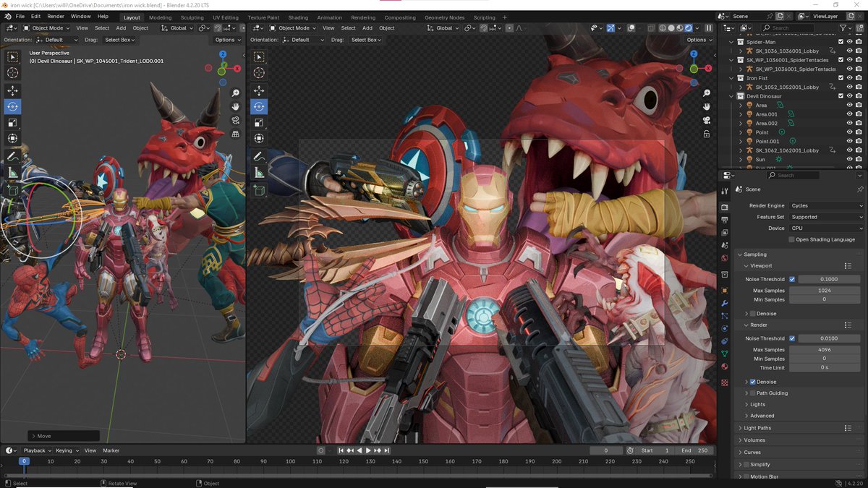Collapse the Devil Dinosaur collection tree
Image resolution: width=868 pixels, height=488 pixels.
pos(731,96)
